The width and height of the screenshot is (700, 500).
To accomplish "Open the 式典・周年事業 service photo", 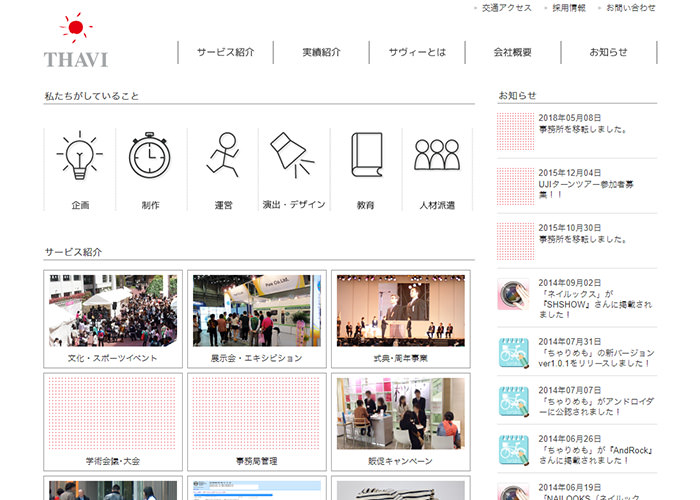I will pos(400,311).
